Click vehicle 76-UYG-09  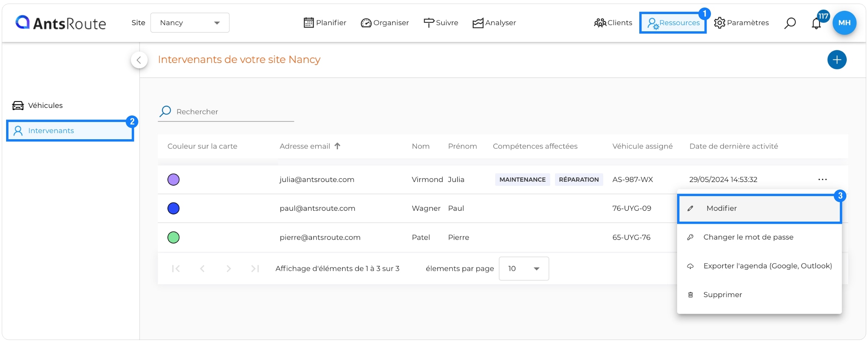632,208
